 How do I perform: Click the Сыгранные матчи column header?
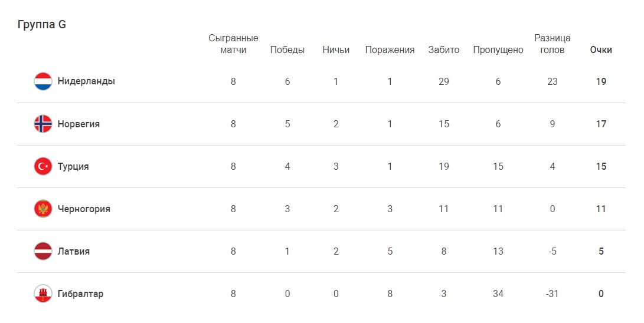tap(233, 44)
